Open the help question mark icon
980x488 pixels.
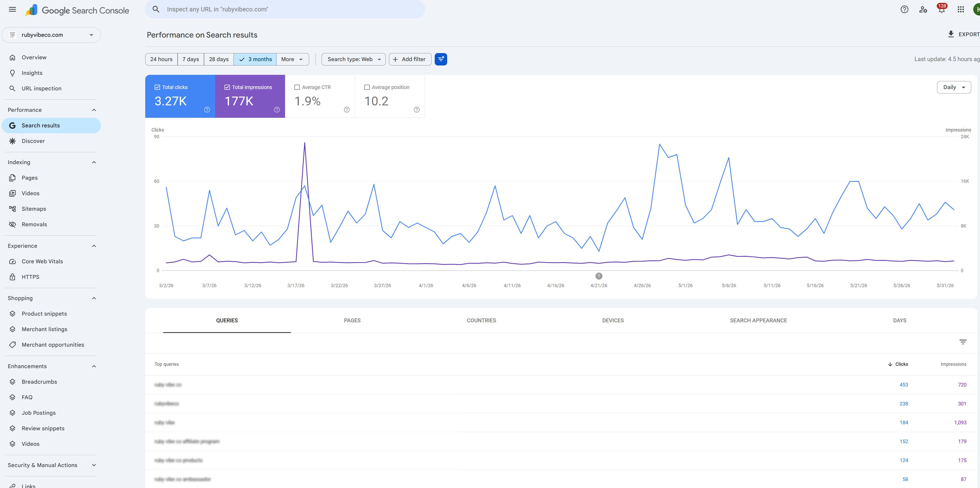[x=904, y=10]
